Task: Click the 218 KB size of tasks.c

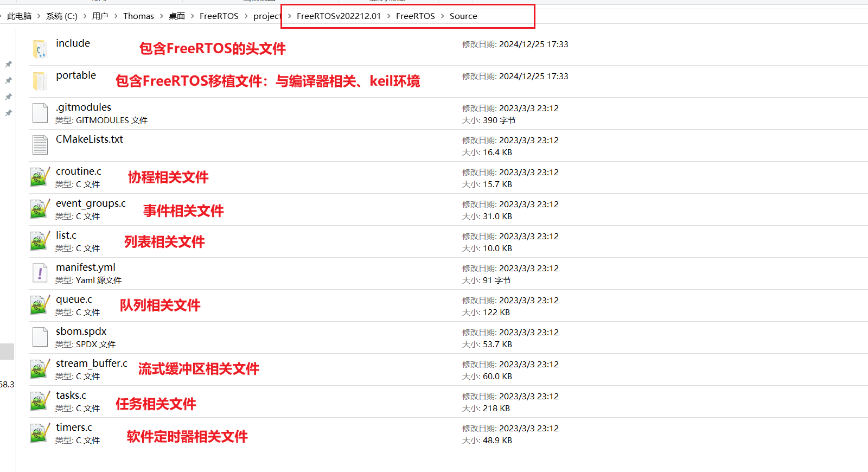Action: click(x=496, y=409)
